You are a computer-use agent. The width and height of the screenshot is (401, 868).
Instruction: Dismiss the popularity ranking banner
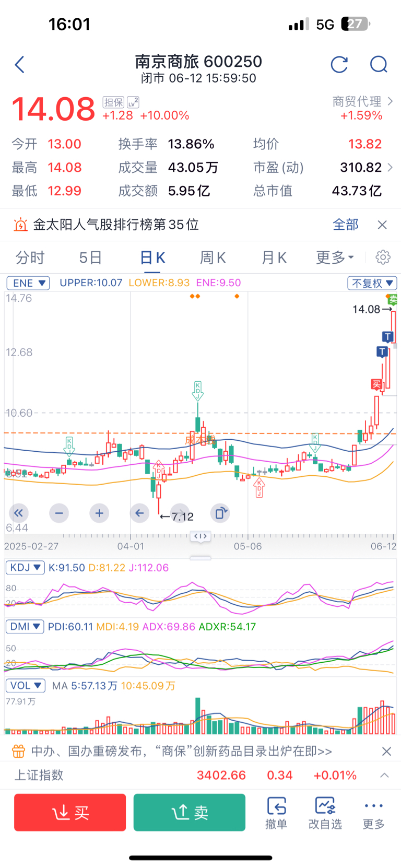(382, 225)
